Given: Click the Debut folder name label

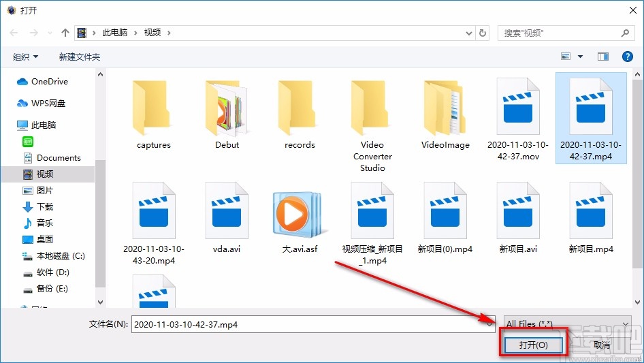Looking at the screenshot, I should [227, 144].
